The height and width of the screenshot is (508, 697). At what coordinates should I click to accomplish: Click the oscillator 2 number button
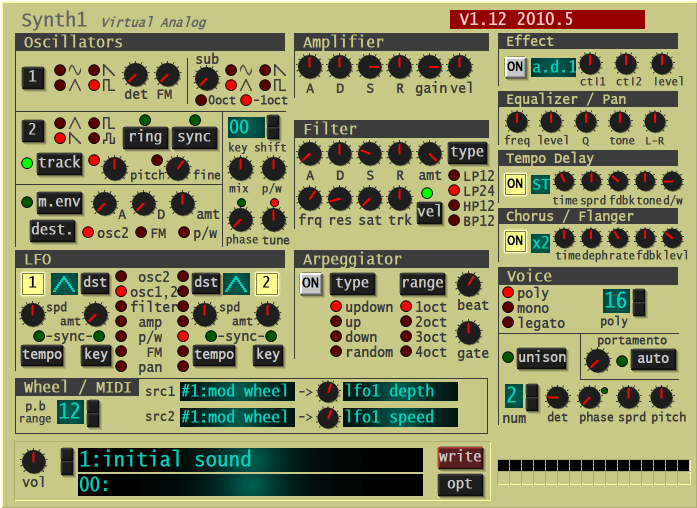pos(33,131)
